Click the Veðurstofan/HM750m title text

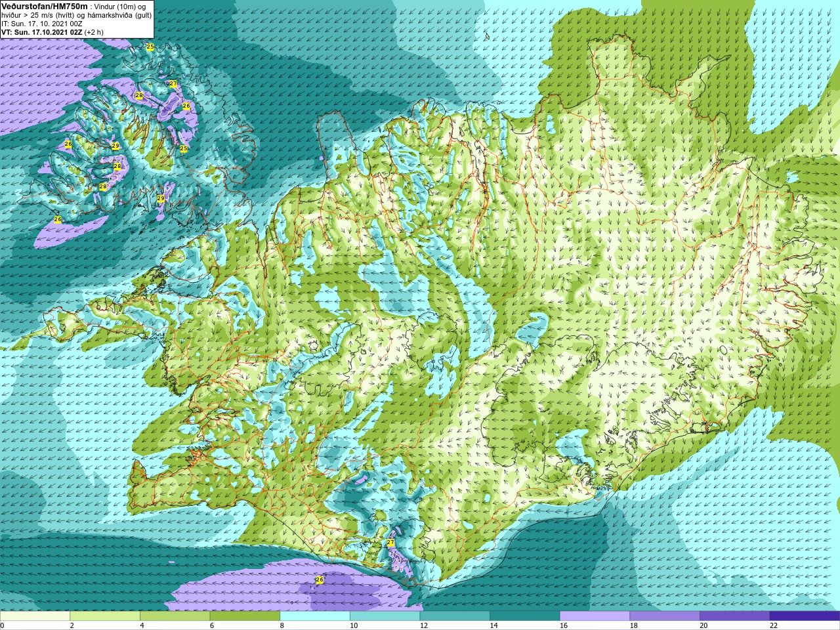tap(44, 6)
